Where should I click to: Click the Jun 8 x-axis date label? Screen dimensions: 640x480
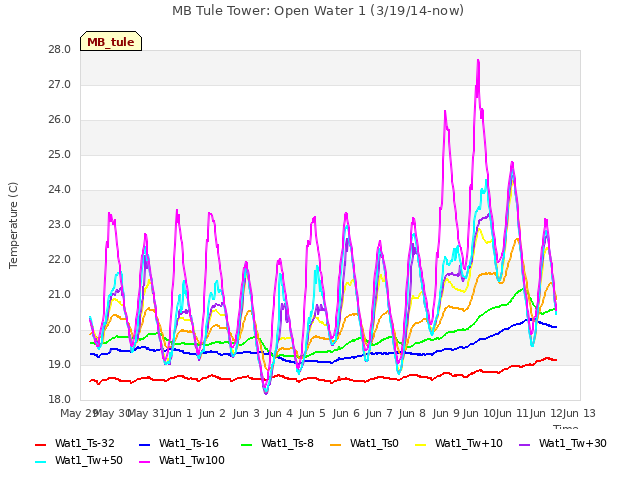(412, 414)
